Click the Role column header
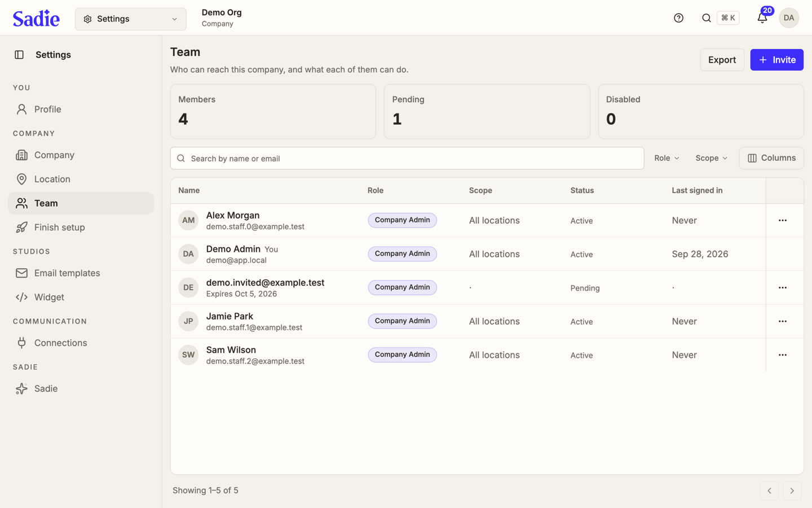This screenshot has width=812, height=508. pos(376,191)
